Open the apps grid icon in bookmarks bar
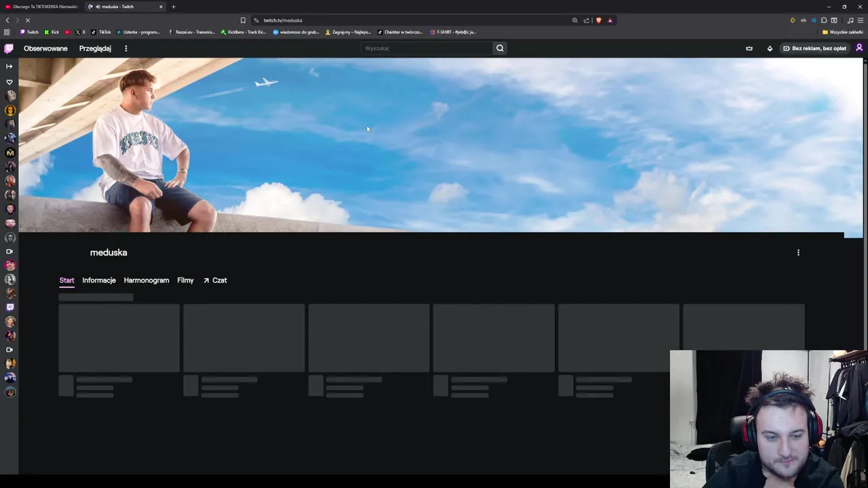This screenshot has height=488, width=868. [x=7, y=32]
